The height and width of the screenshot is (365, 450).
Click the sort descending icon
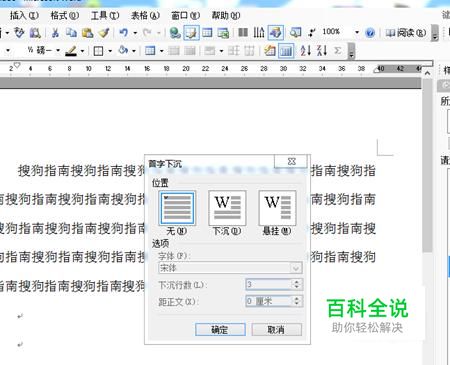[x=322, y=51]
